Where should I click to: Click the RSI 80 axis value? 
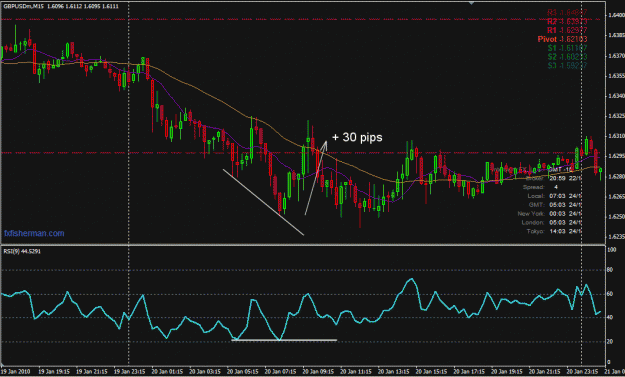point(610,270)
